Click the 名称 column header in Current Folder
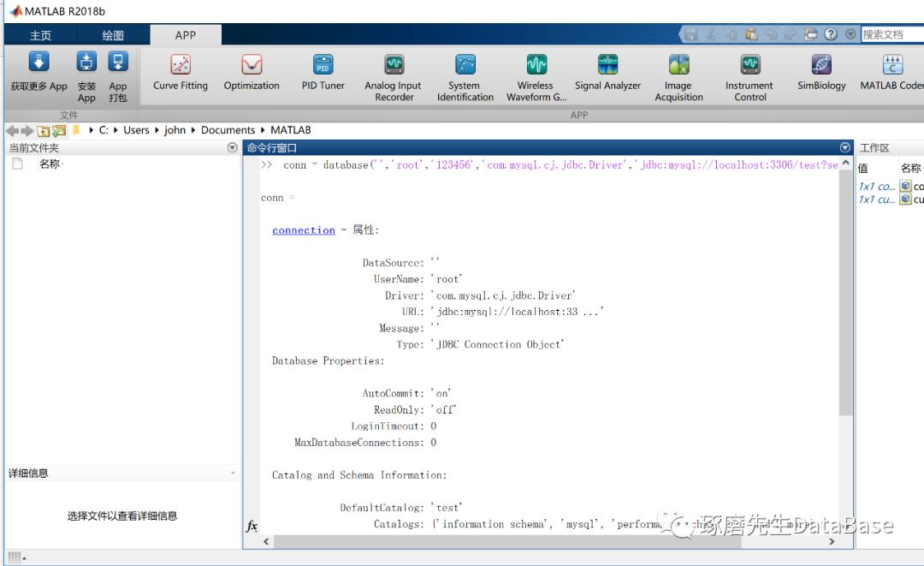The image size is (924, 566). 50,164
